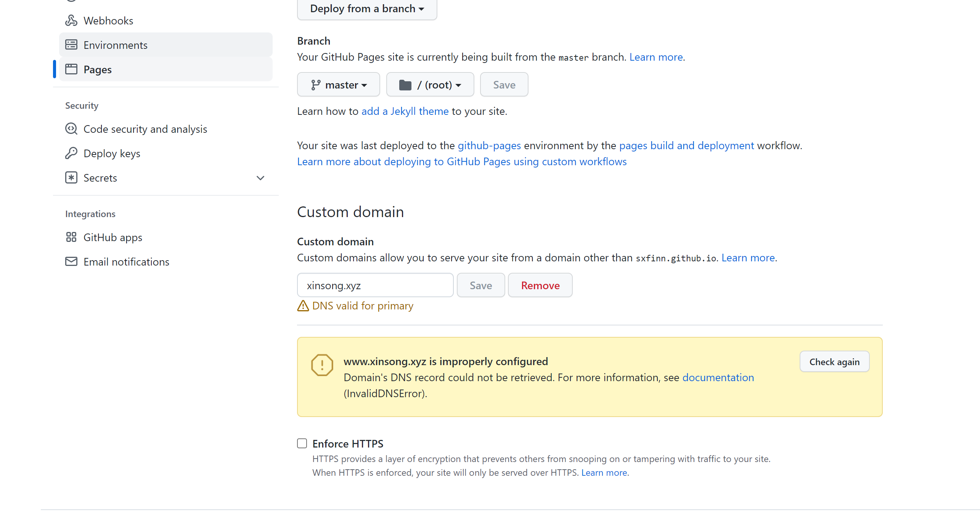Click the Deploy keys key icon
Image resolution: width=980 pixels, height=512 pixels.
click(x=71, y=153)
